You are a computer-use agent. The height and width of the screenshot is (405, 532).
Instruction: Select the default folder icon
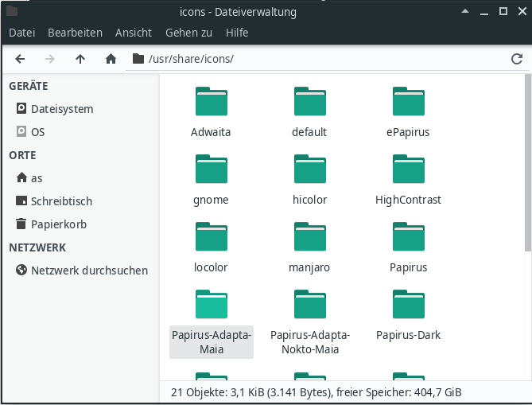(x=310, y=102)
